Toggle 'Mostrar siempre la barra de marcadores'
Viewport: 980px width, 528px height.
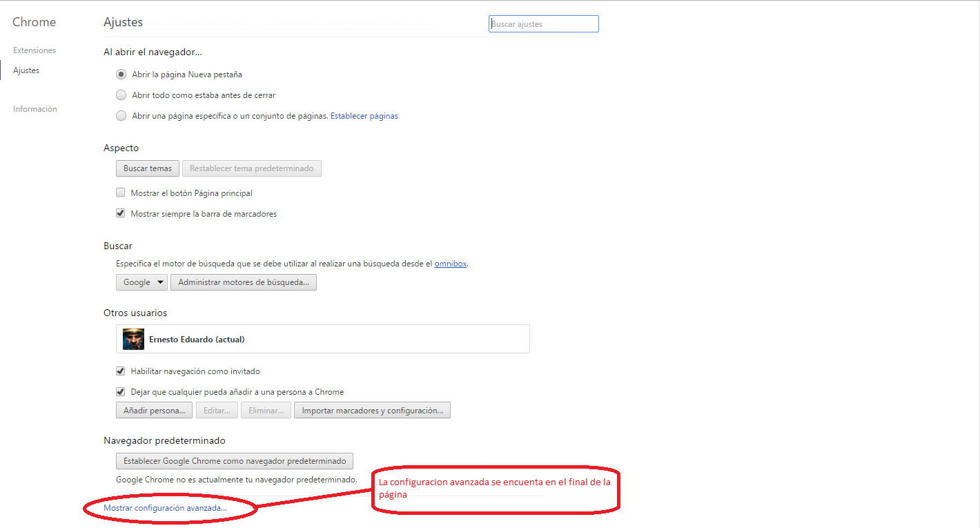pyautogui.click(x=121, y=214)
